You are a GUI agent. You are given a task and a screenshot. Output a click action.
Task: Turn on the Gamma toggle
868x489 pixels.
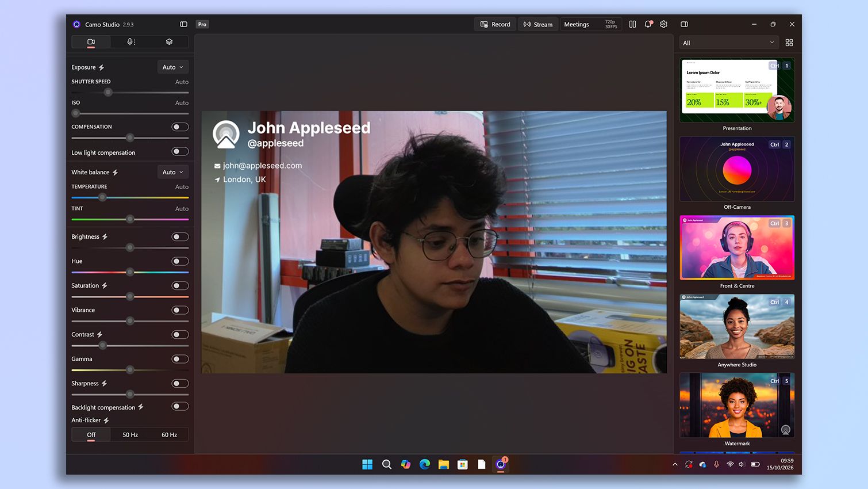point(180,359)
